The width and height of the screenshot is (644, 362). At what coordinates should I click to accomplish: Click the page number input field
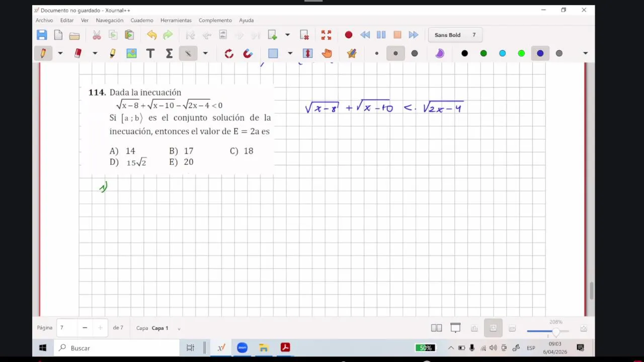(x=66, y=328)
